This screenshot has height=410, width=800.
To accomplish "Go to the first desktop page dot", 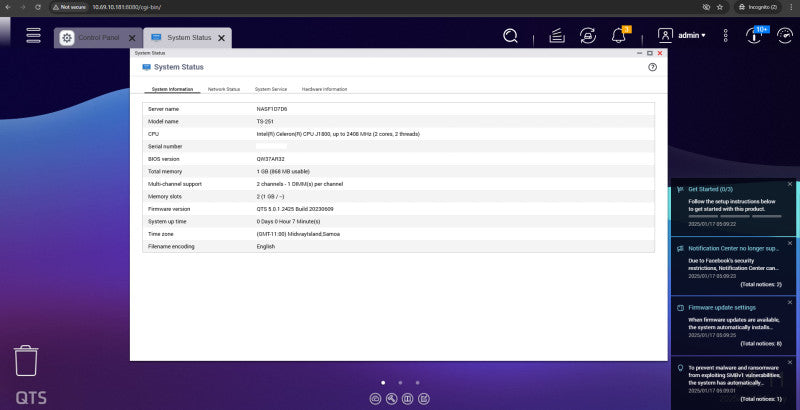I will 383,382.
